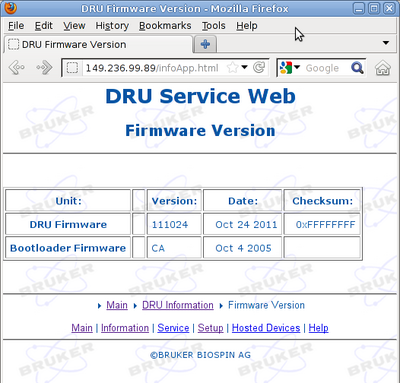Screen dimensions: 400x383
Task: Bookmark this page with the star icon
Action: pyautogui.click(x=232, y=68)
